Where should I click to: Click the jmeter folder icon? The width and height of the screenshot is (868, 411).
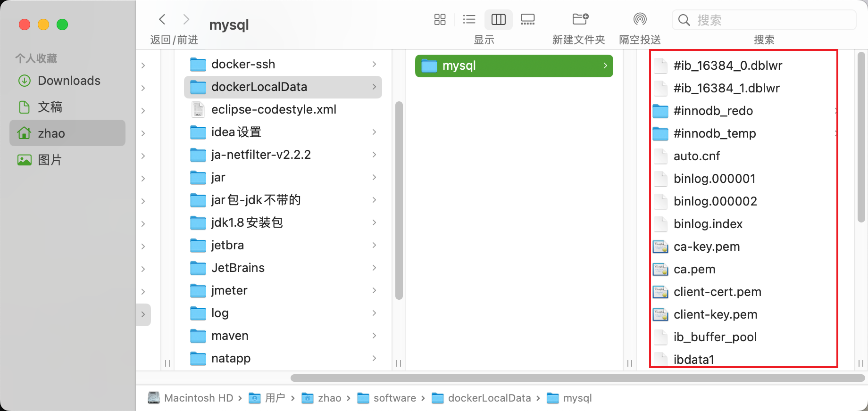point(198,291)
